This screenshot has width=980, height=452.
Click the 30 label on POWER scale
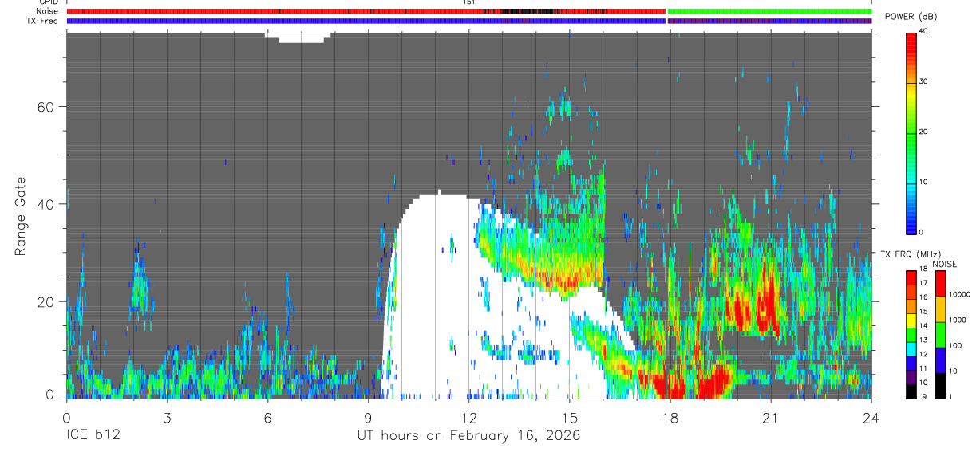924,82
